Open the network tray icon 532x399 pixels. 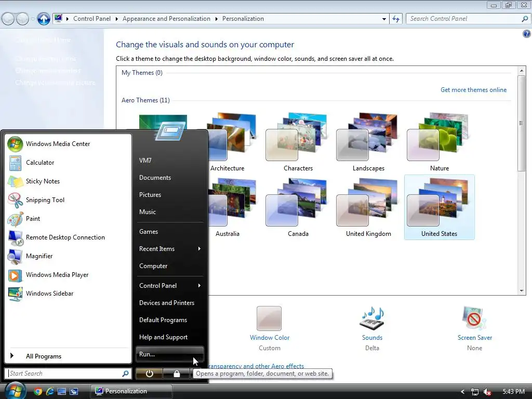coord(475,392)
